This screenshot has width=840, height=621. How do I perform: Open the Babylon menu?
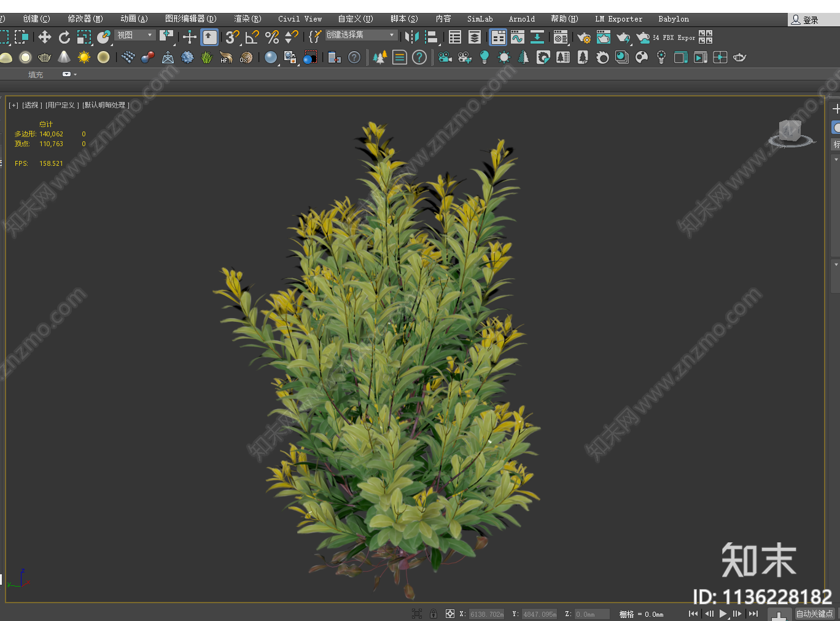[674, 19]
